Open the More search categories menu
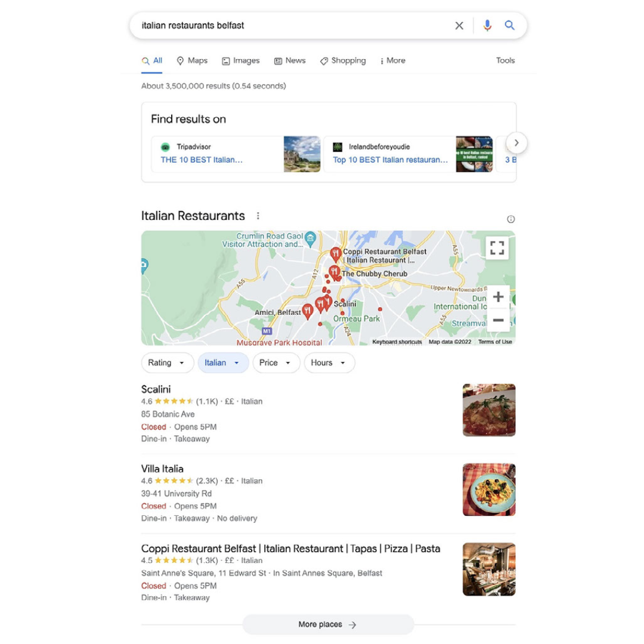Image resolution: width=644 pixels, height=644 pixels. pos(392,61)
